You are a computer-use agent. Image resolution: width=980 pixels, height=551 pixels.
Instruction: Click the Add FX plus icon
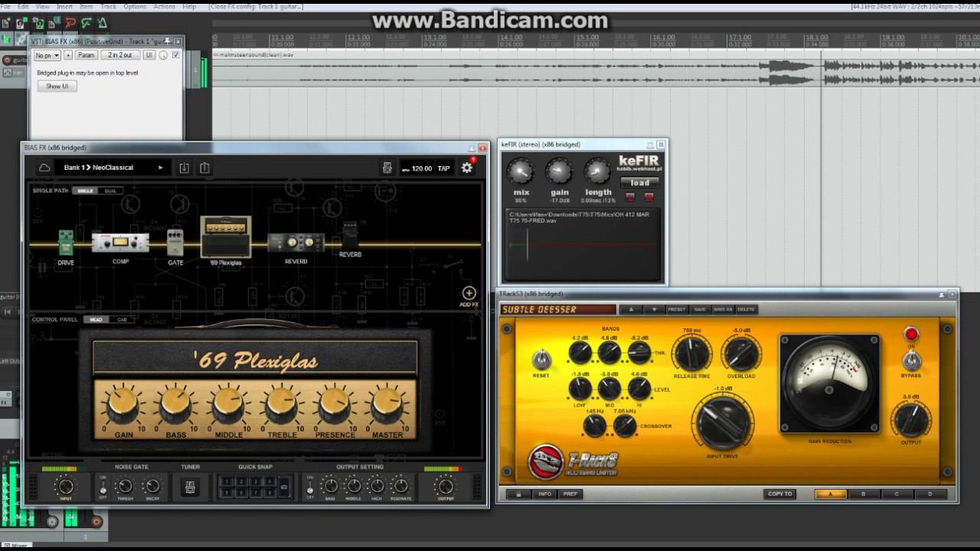(x=469, y=293)
